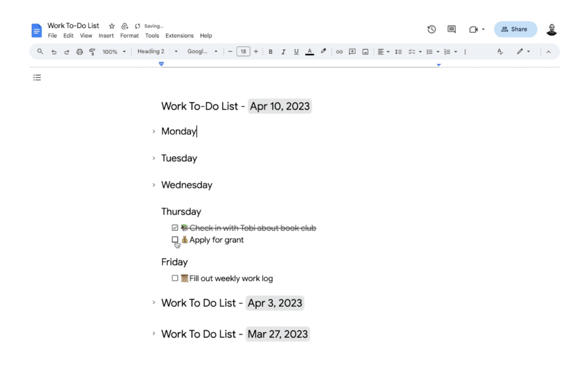Star the Work To-Do List document
This screenshot has height=366, width=588.
click(112, 26)
